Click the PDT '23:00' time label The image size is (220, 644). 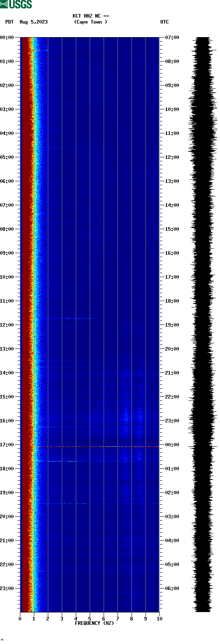(7, 589)
